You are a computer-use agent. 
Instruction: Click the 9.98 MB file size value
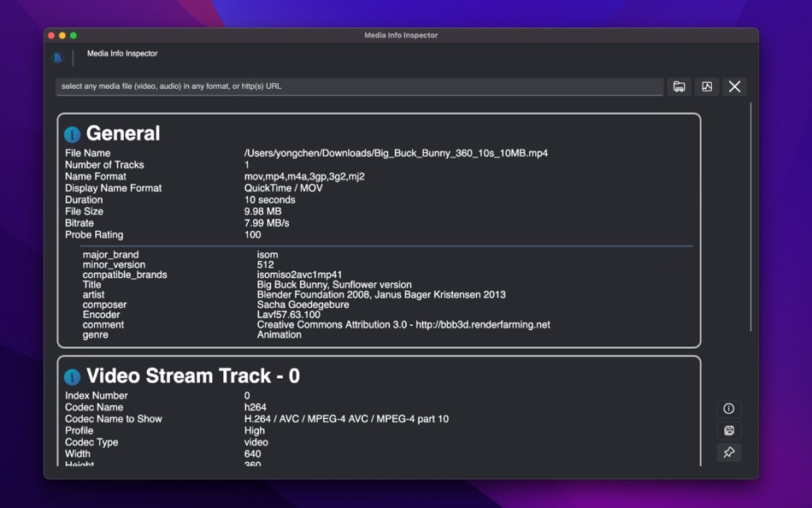262,211
